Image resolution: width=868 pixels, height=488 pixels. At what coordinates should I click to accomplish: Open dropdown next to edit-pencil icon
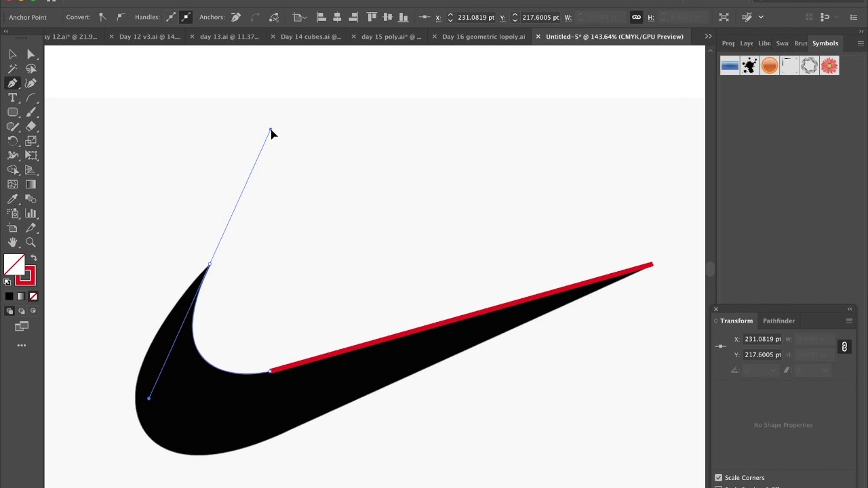coord(761,17)
